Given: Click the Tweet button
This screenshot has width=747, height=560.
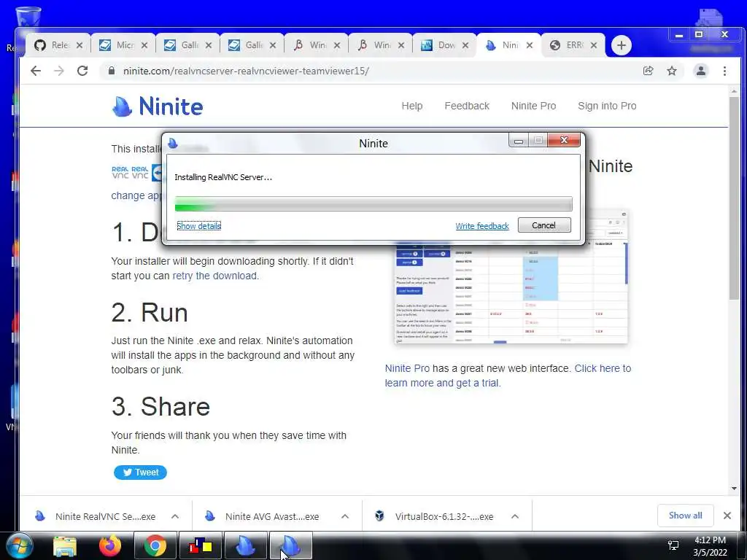Looking at the screenshot, I should [x=140, y=472].
